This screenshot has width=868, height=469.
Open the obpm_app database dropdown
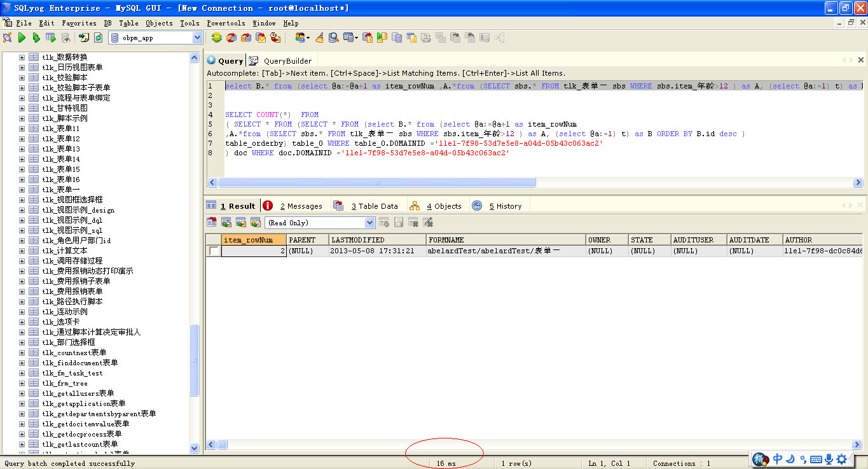click(x=197, y=38)
